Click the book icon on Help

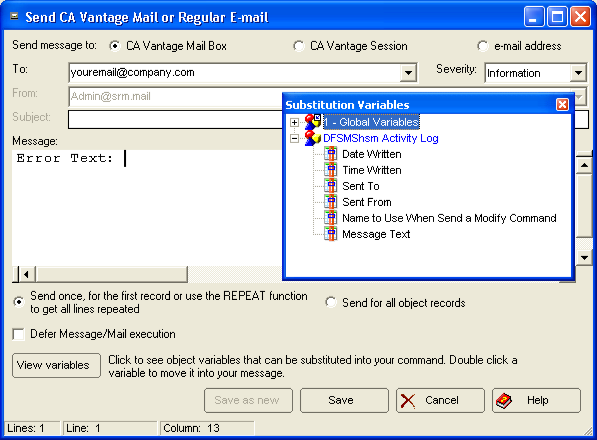pyautogui.click(x=504, y=401)
